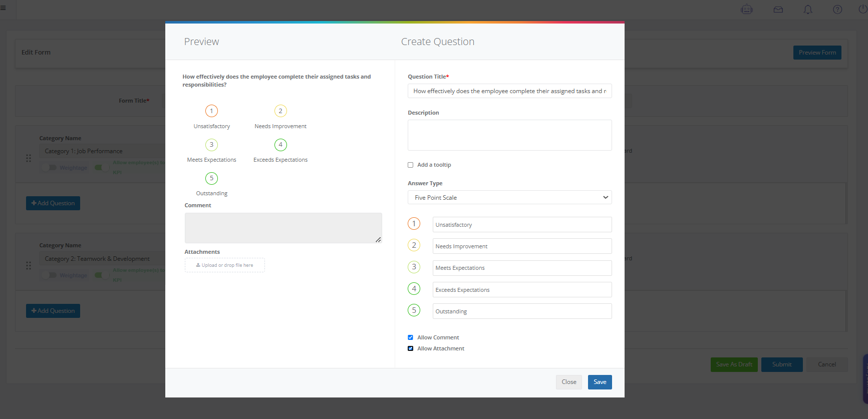Click Add Question under Category 1
This screenshot has width=868, height=419.
(53, 203)
